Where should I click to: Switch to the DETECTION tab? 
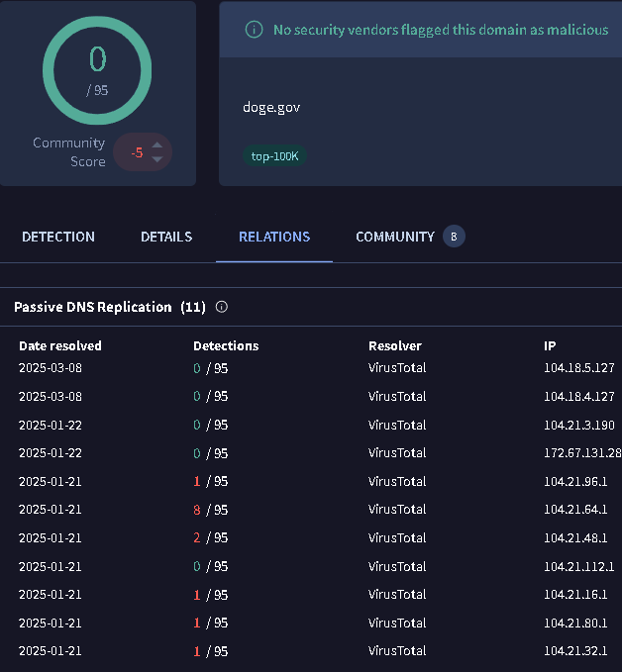[x=58, y=237]
